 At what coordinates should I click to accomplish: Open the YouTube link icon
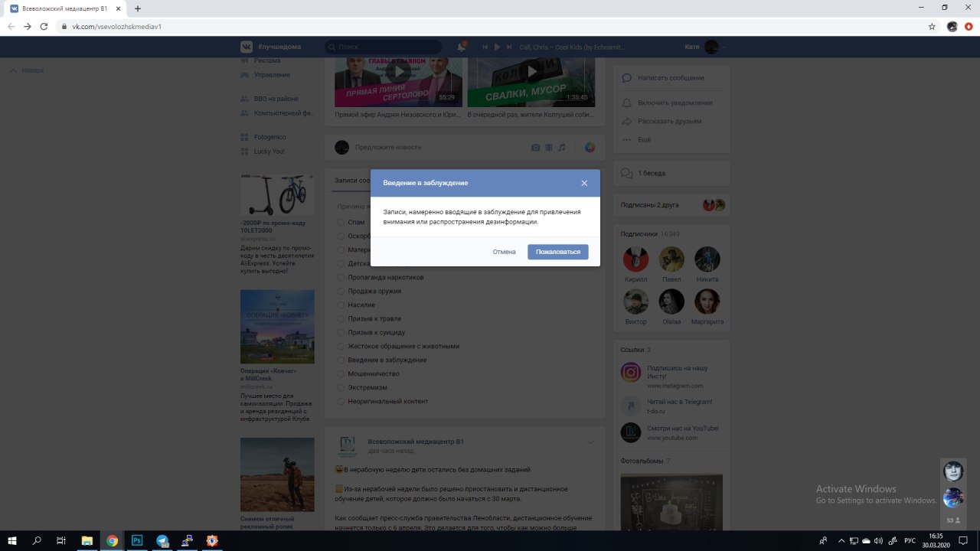[x=631, y=432]
